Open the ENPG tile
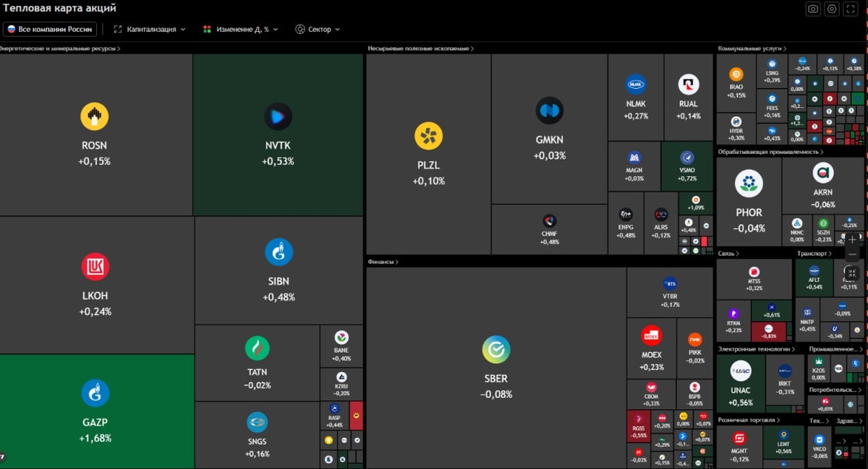 tap(626, 223)
